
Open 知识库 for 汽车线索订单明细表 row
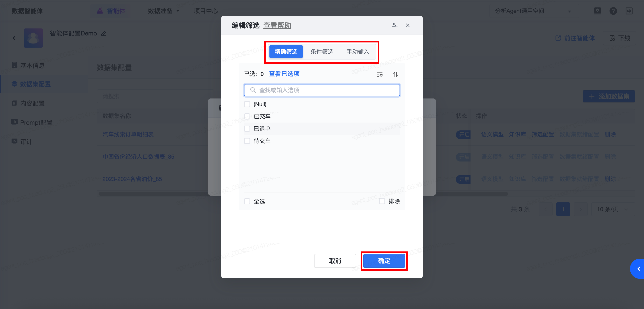pos(517,134)
